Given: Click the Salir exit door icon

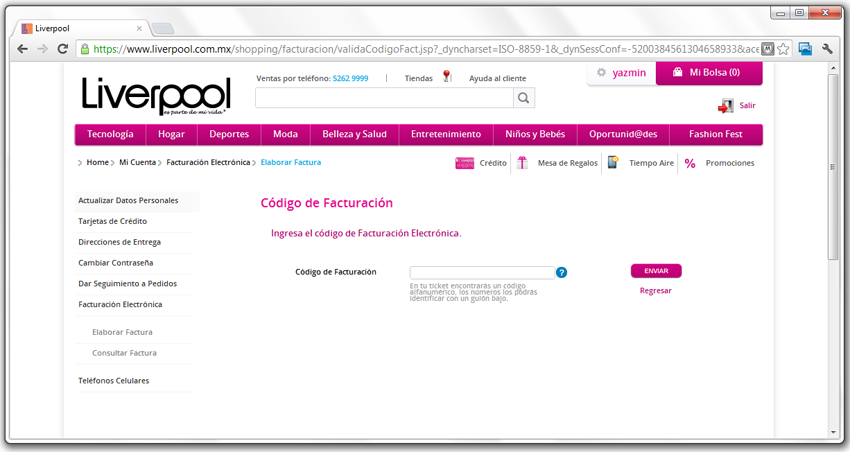Looking at the screenshot, I should [726, 106].
